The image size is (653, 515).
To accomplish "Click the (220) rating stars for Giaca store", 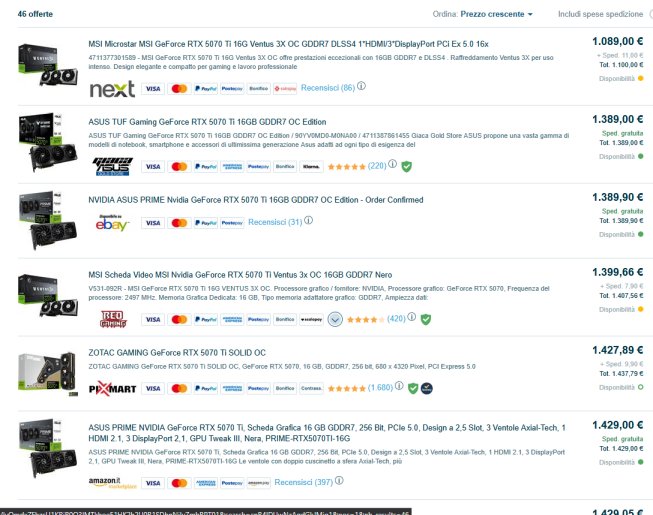I will tap(346, 167).
